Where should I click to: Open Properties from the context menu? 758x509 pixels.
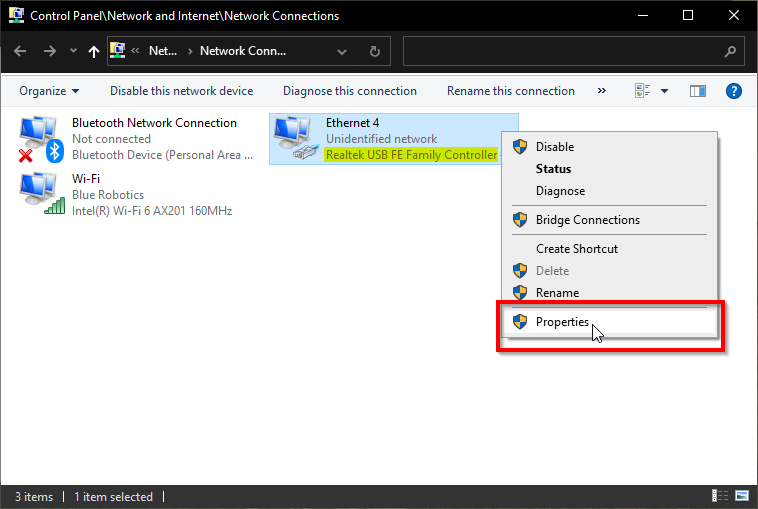pos(609,322)
